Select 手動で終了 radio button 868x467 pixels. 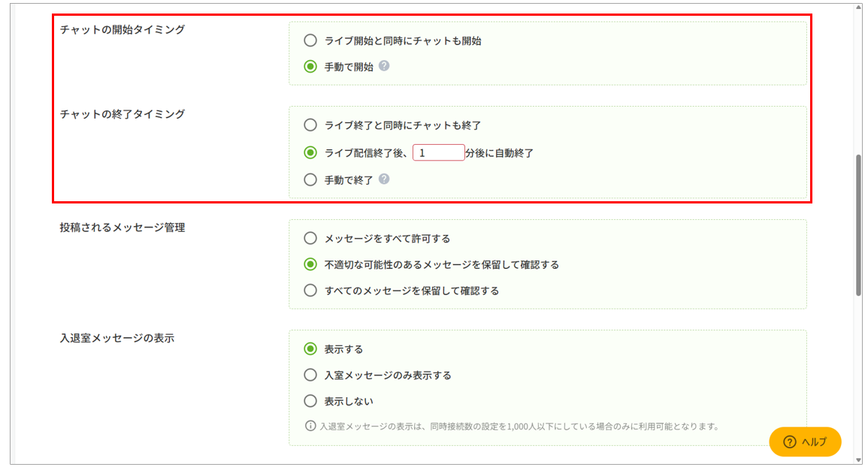click(x=310, y=179)
